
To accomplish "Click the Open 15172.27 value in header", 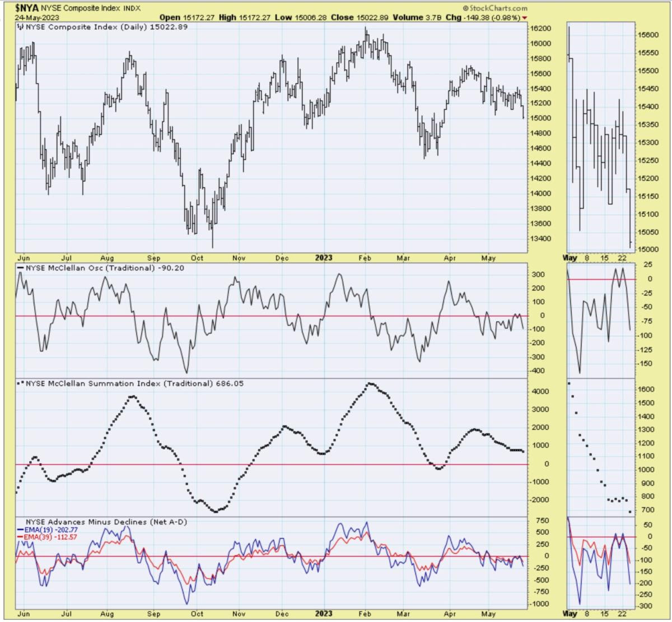I will click(x=187, y=17).
